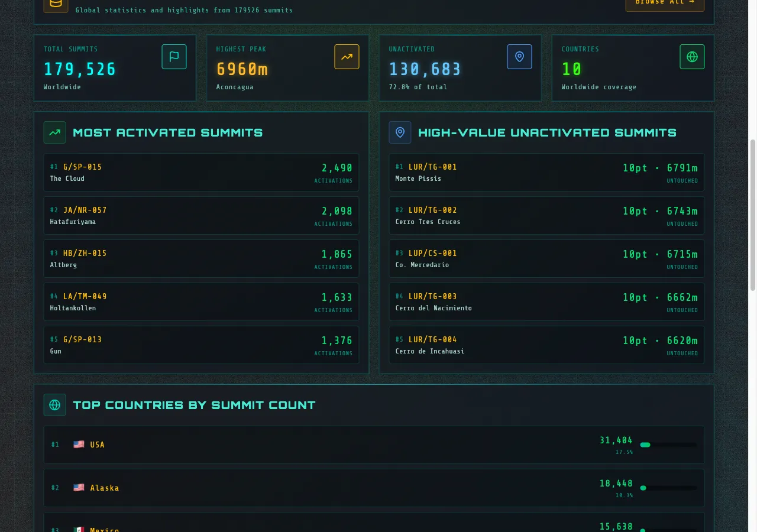Open the LA/TM-049 Holtankollen row
Viewport: 757px width, 532px height.
(x=201, y=302)
